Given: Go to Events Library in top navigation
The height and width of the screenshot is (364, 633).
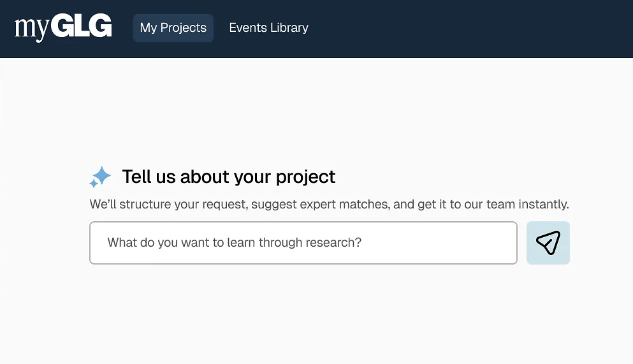Looking at the screenshot, I should 268,28.
